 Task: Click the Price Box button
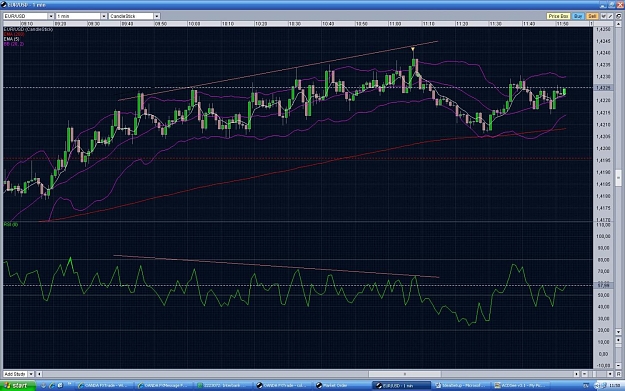pos(558,16)
